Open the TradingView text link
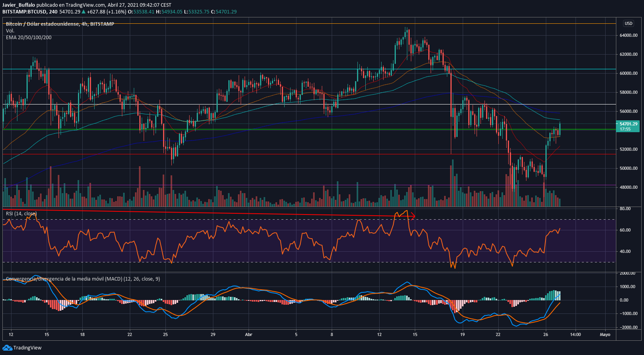 point(27,347)
